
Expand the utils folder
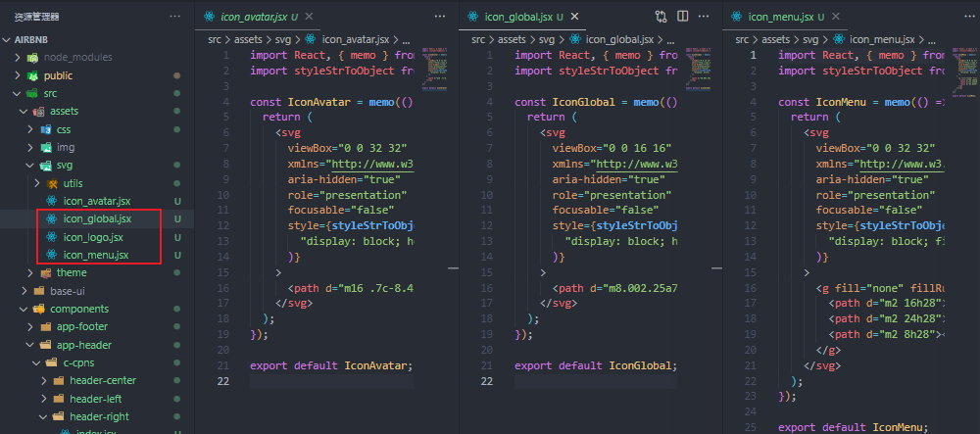[37, 183]
